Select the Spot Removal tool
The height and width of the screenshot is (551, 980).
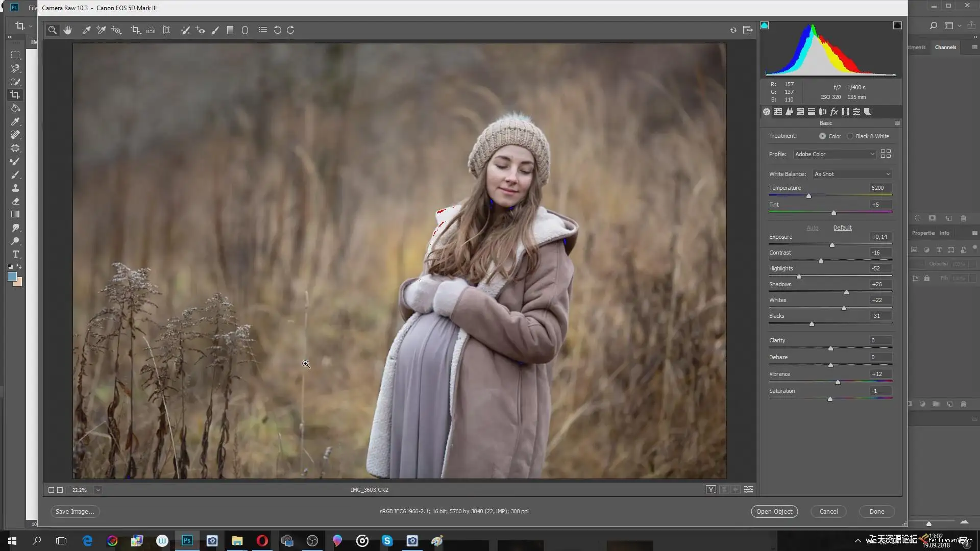coord(185,30)
